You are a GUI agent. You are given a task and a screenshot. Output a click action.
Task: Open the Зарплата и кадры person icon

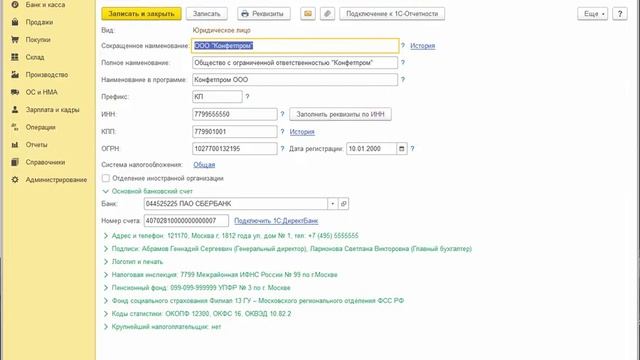pos(15,109)
